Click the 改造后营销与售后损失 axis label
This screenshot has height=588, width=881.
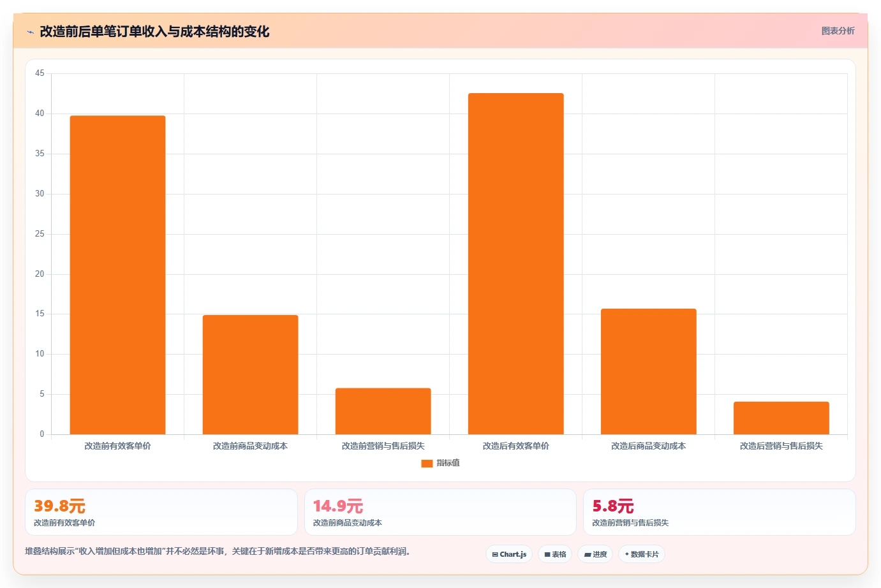[x=781, y=446]
